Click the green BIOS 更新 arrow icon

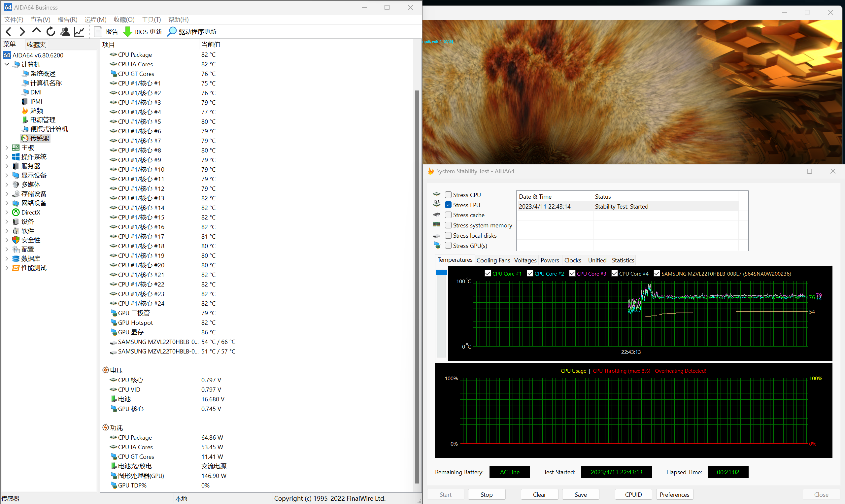tap(127, 32)
